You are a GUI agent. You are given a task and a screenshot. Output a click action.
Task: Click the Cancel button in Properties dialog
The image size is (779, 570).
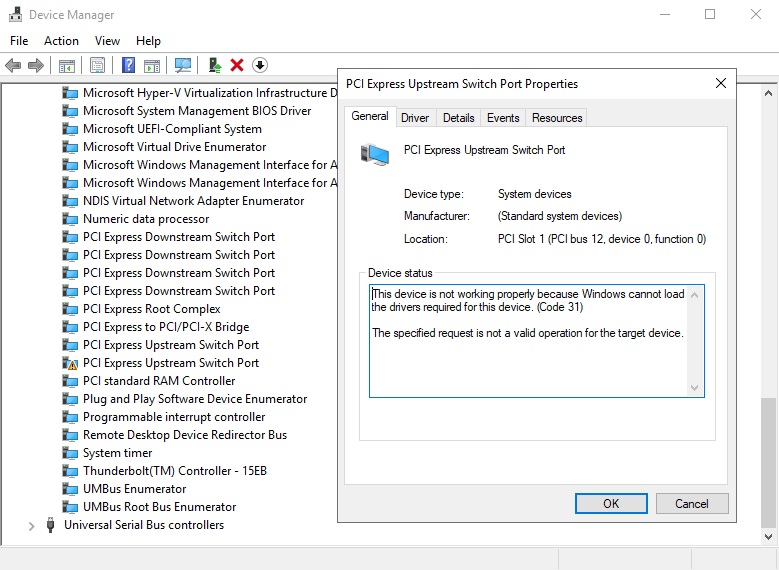click(x=692, y=503)
